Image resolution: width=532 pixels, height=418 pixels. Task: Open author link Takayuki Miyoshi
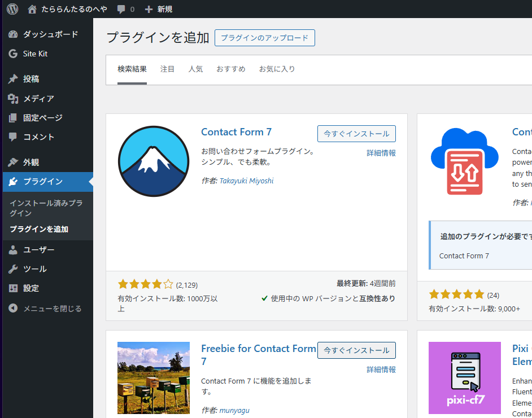(x=247, y=181)
